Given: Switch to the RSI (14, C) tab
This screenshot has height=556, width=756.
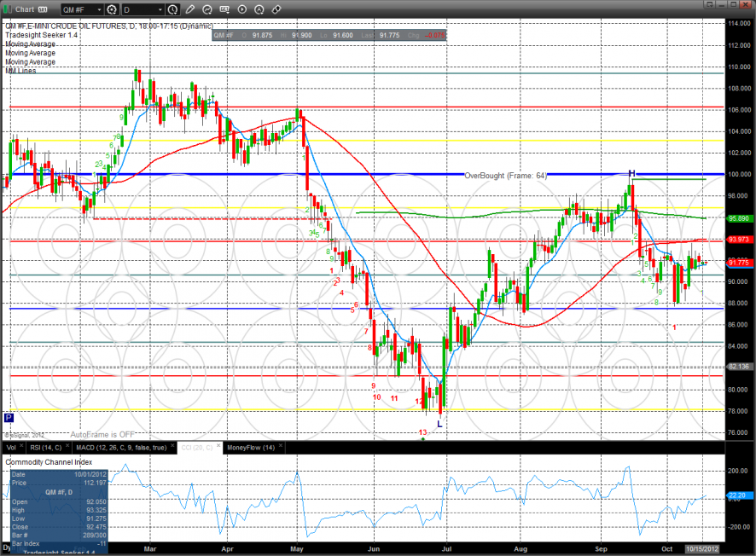Looking at the screenshot, I should (46, 447).
